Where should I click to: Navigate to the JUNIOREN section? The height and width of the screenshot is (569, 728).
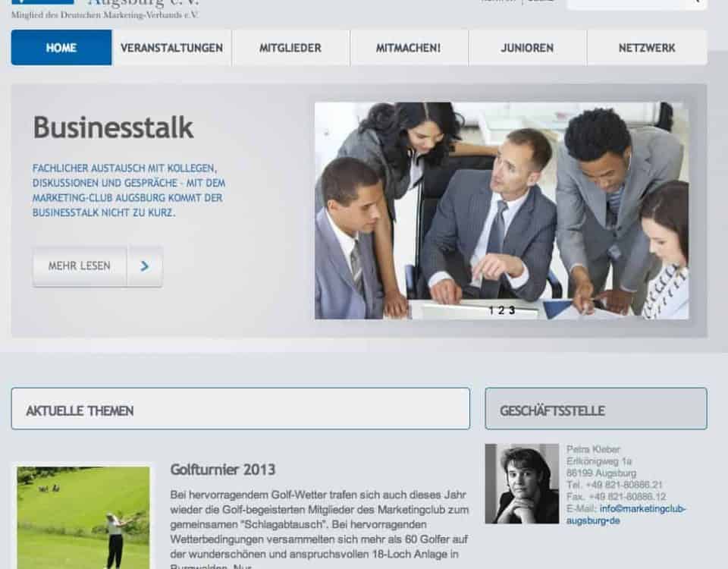tap(527, 48)
